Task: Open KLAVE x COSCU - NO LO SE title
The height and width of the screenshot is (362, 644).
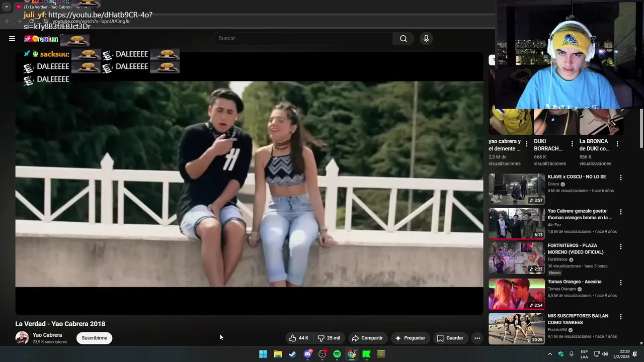Action: click(577, 177)
